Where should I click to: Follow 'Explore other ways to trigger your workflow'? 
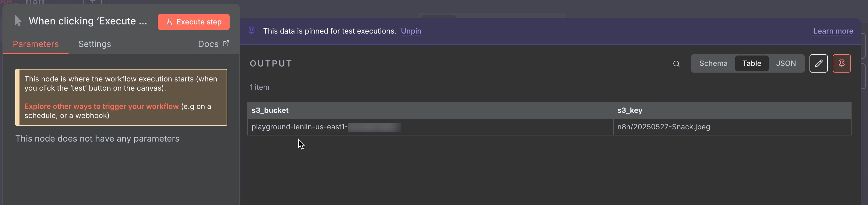pyautogui.click(x=101, y=106)
